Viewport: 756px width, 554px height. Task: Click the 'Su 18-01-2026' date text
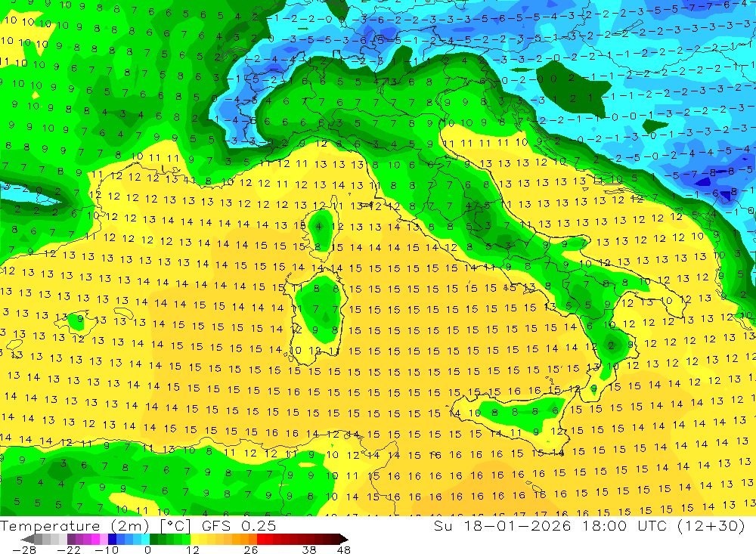[502, 526]
